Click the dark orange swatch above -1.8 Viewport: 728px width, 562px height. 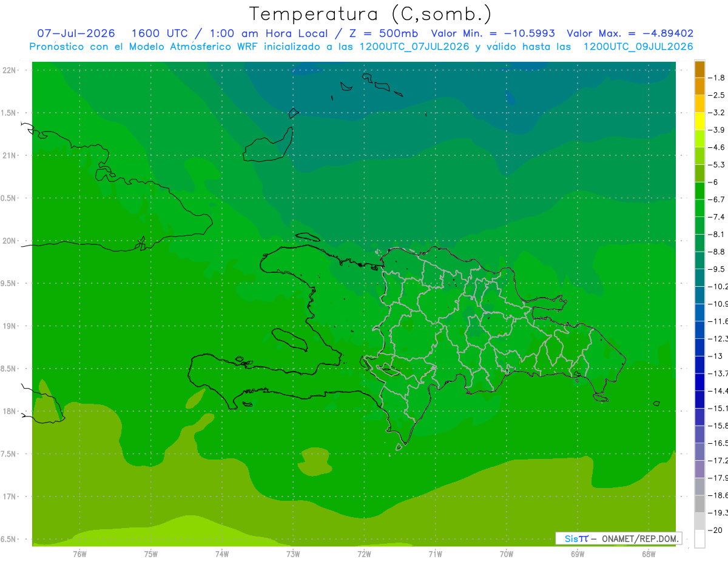click(699, 69)
